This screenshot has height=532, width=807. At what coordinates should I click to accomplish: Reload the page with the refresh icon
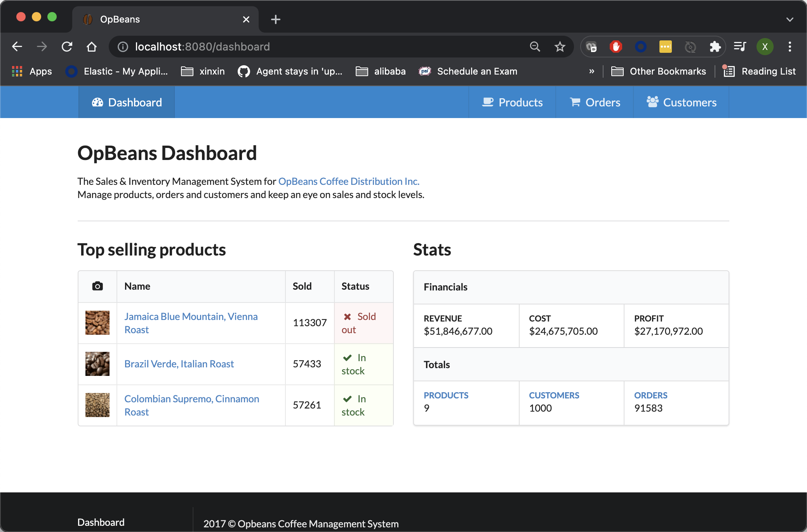tap(67, 47)
